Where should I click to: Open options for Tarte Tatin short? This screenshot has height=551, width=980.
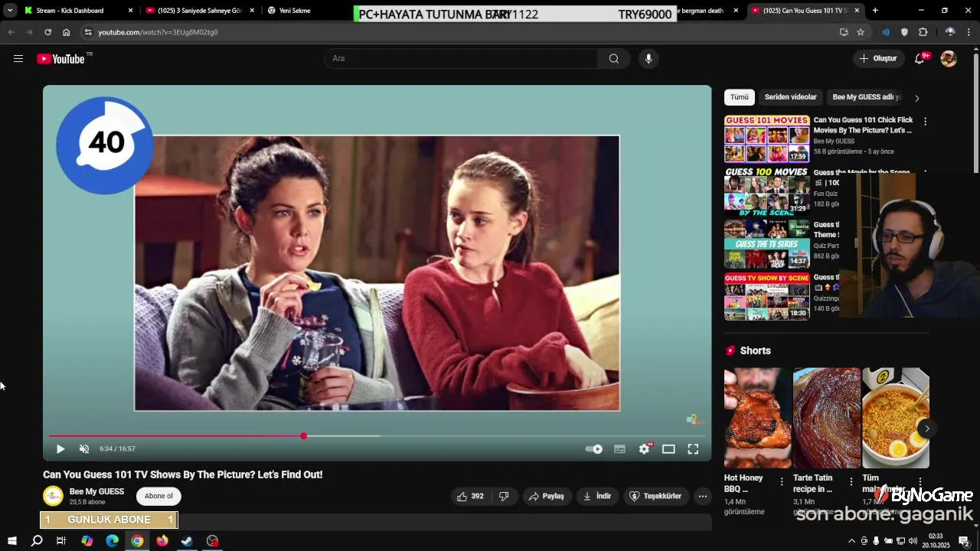[851, 481]
